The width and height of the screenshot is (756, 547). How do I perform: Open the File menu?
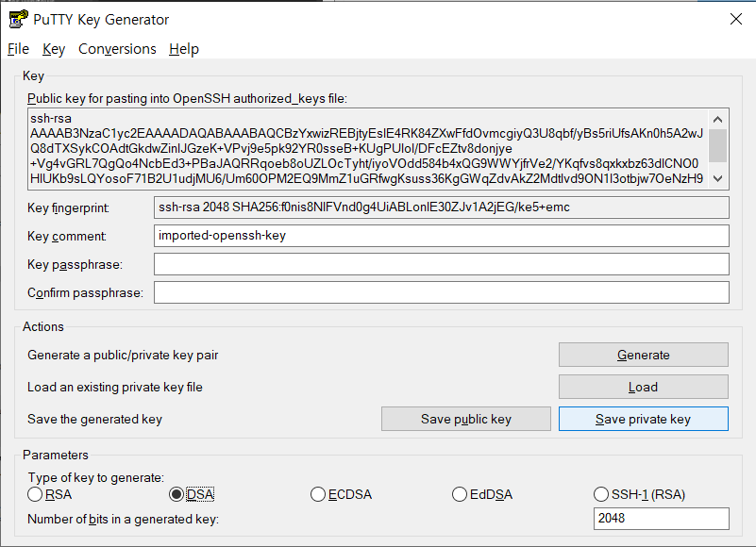[18, 49]
